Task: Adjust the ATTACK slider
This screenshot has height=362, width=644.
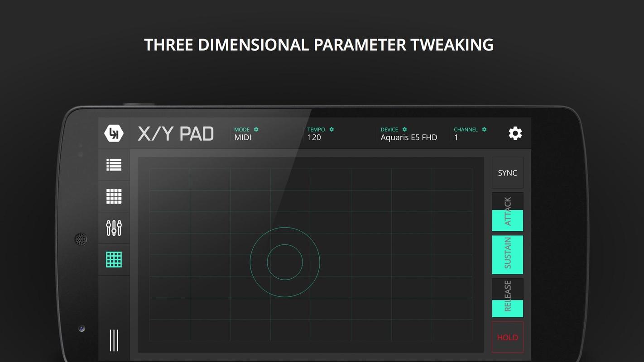Action: (507, 212)
